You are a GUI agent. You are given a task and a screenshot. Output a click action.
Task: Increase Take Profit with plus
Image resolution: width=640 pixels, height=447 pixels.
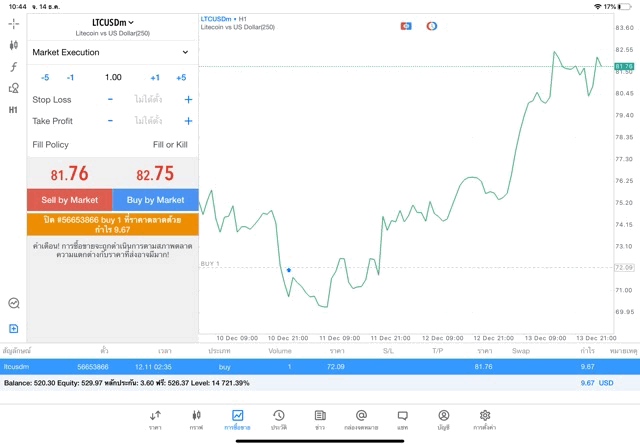tap(188, 121)
